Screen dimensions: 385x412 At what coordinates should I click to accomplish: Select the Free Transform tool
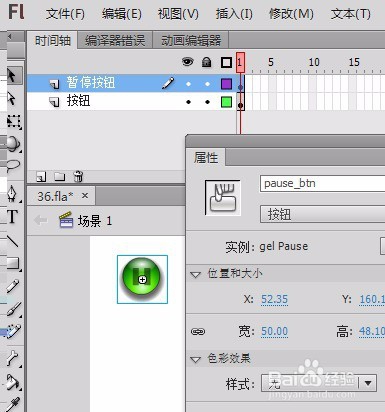pyautogui.click(x=14, y=121)
